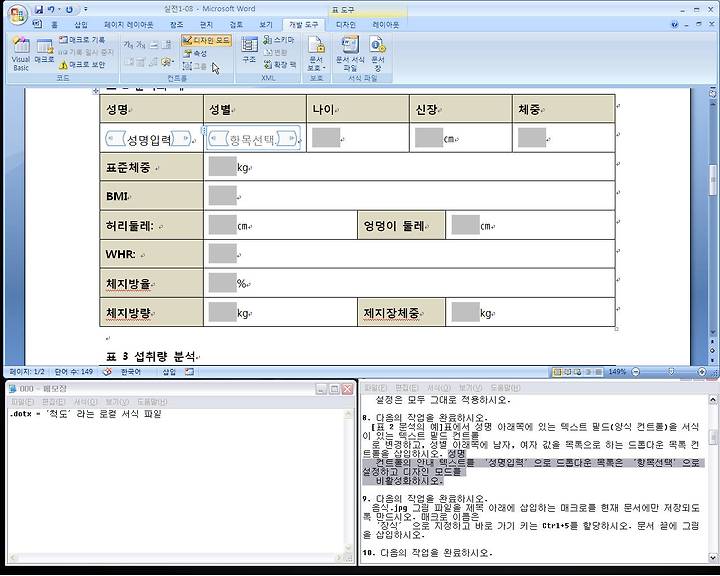Image resolution: width=720 pixels, height=576 pixels.
Task: Switch to print layout view button
Action: coord(557,372)
